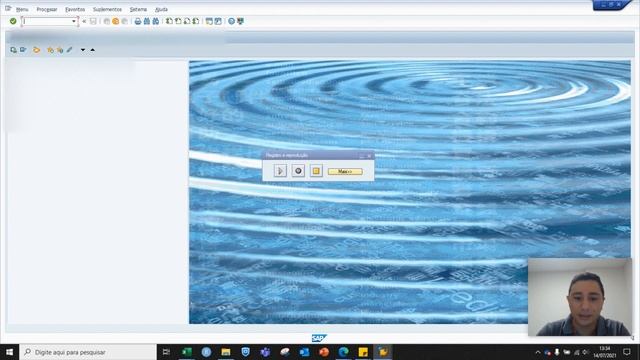Open the notification center icon
This screenshot has height=360, width=640.
(x=627, y=352)
